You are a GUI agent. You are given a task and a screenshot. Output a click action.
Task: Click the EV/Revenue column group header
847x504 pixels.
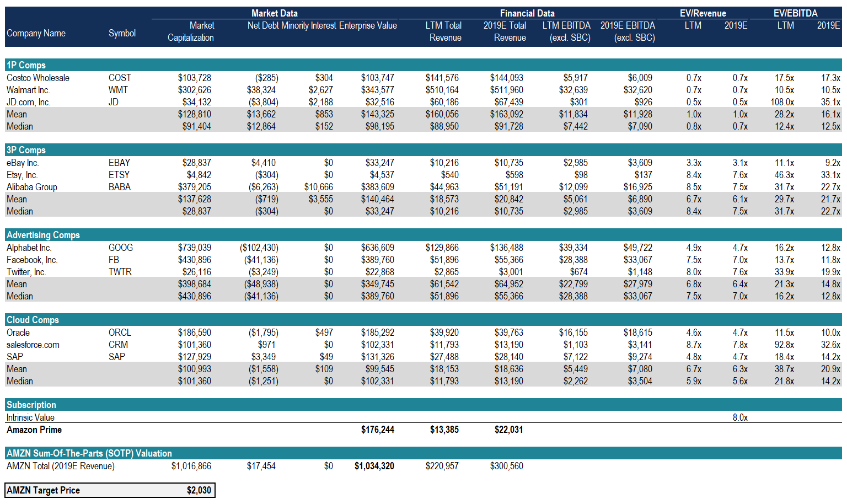pos(703,13)
